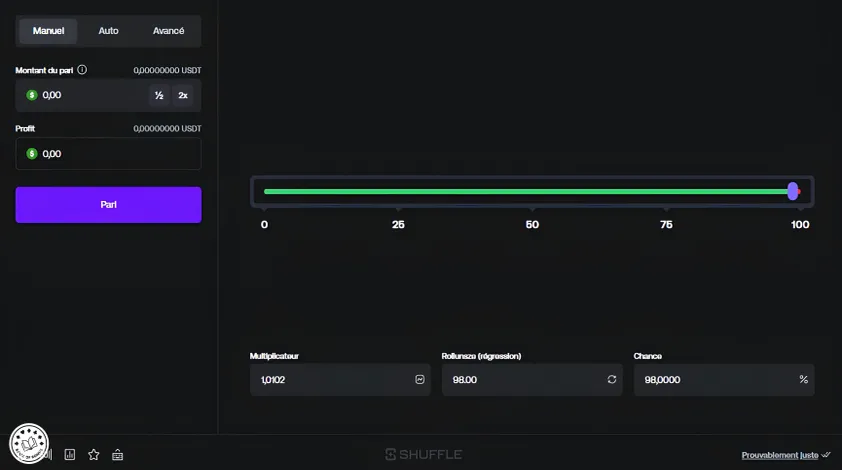The height and width of the screenshot is (470, 842).
Task: Click the Montant du pari amount field
Action: pos(108,95)
